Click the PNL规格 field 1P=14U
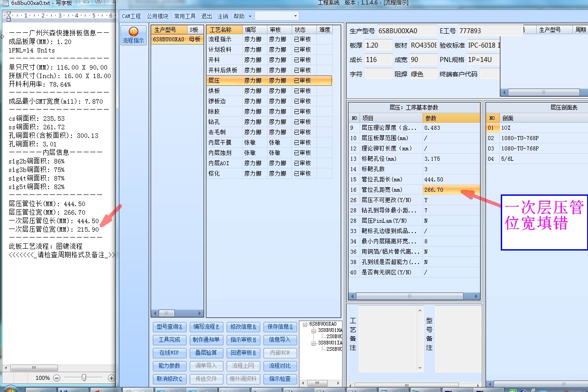Image resolution: width=588 pixels, height=392 pixels. click(x=483, y=59)
